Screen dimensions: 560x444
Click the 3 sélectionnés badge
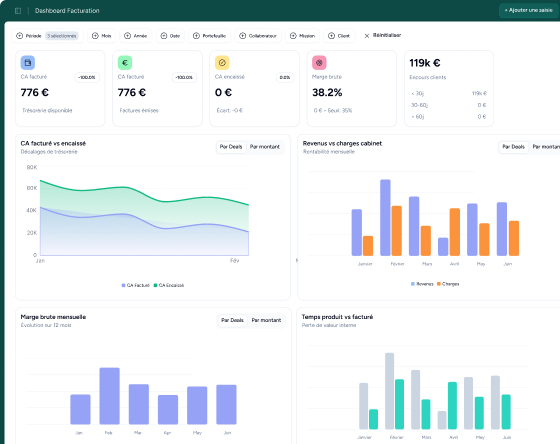point(62,36)
